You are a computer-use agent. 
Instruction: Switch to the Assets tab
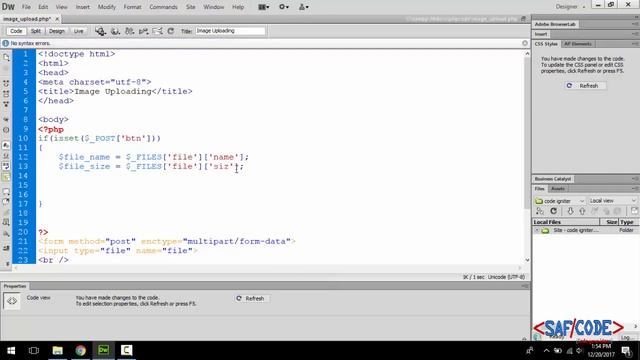(558, 189)
